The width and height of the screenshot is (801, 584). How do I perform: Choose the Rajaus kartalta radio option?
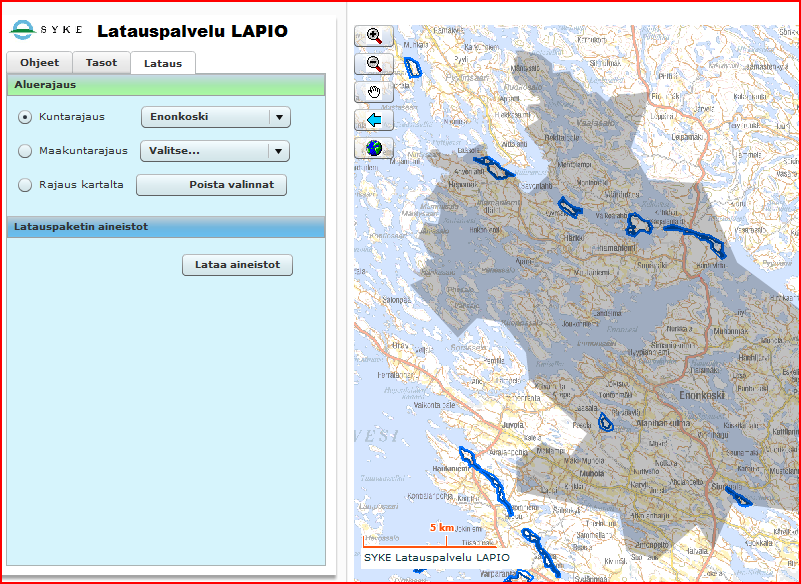(x=25, y=185)
